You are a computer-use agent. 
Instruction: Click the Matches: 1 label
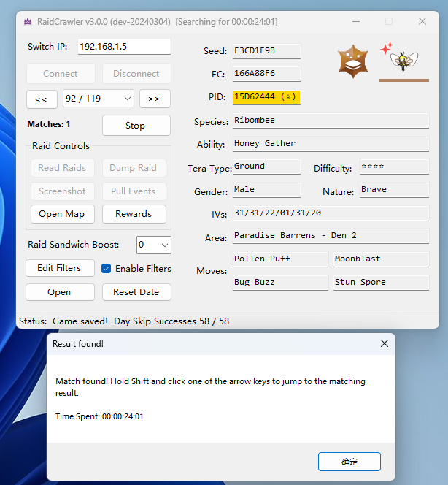pyautogui.click(x=49, y=124)
